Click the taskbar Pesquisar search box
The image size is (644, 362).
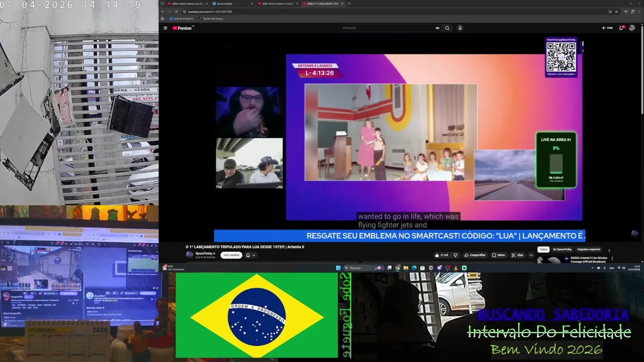click(x=363, y=268)
